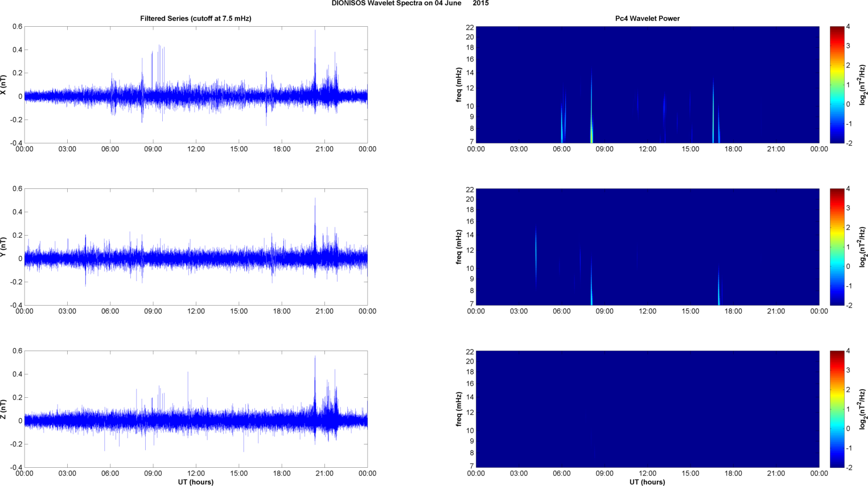Image resolution: width=868 pixels, height=486 pixels.
Task: Click the Z component filtered time series plot
Action: (x=196, y=409)
